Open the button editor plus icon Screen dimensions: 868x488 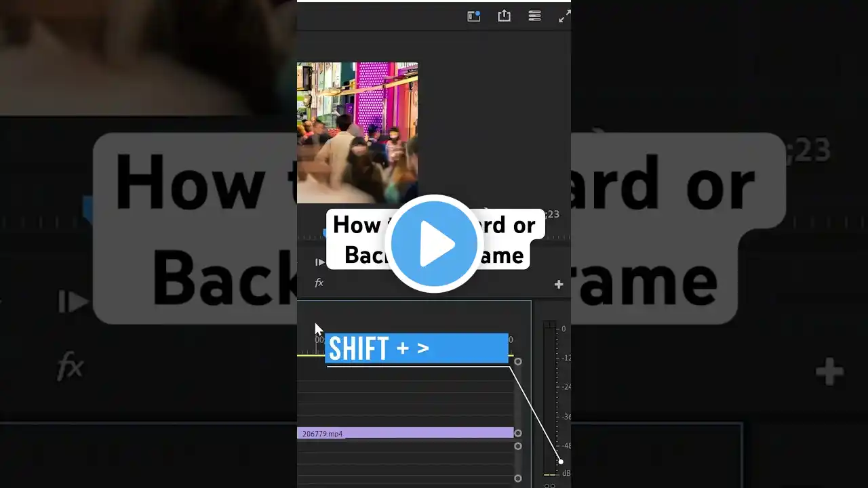[x=559, y=285]
